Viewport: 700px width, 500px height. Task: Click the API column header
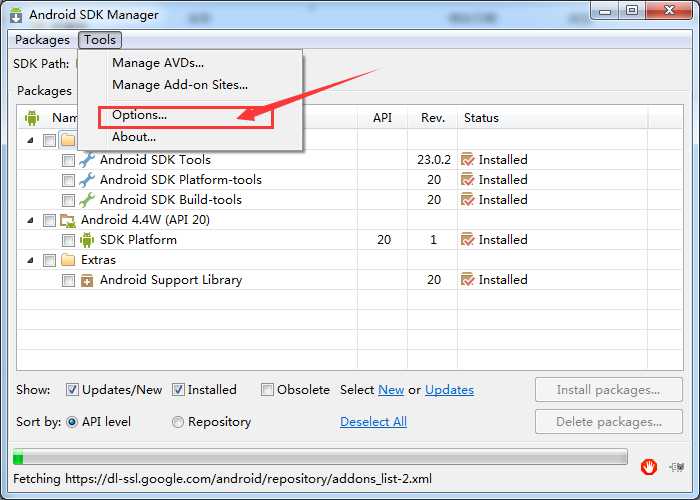[x=383, y=118]
